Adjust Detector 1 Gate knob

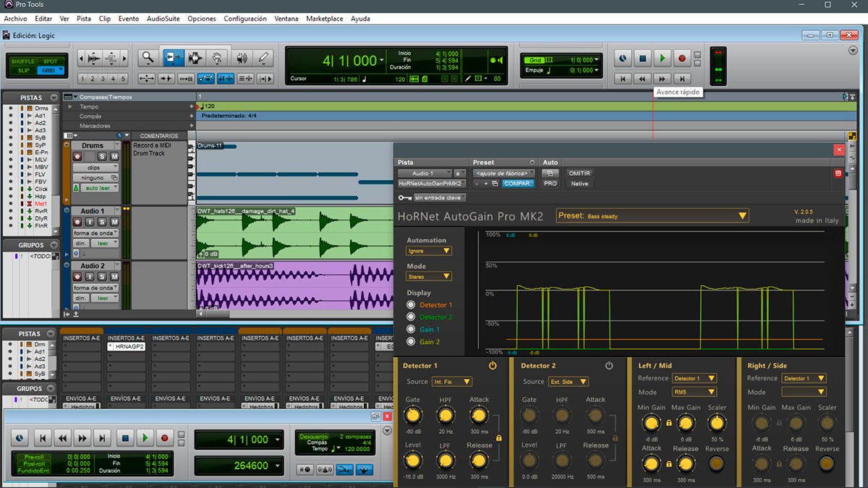(x=412, y=415)
